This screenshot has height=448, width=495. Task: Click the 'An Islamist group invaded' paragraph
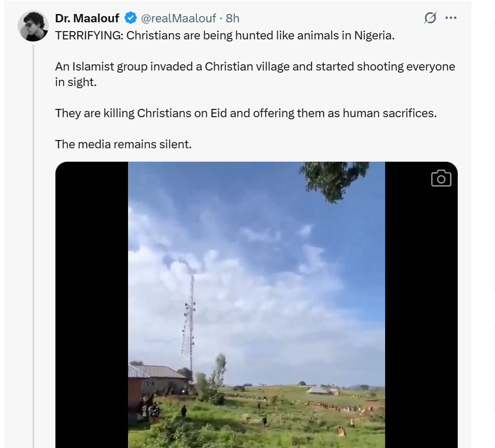point(255,74)
